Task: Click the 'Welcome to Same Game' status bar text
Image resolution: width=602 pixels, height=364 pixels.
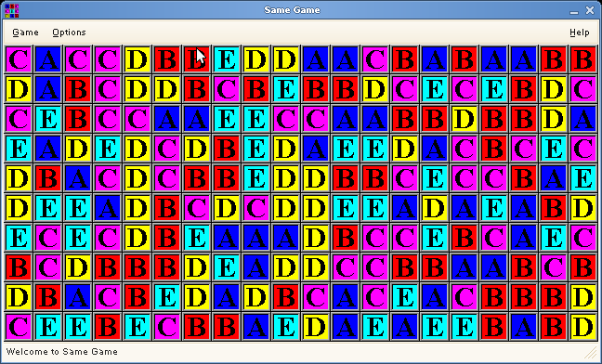Action: pos(62,352)
